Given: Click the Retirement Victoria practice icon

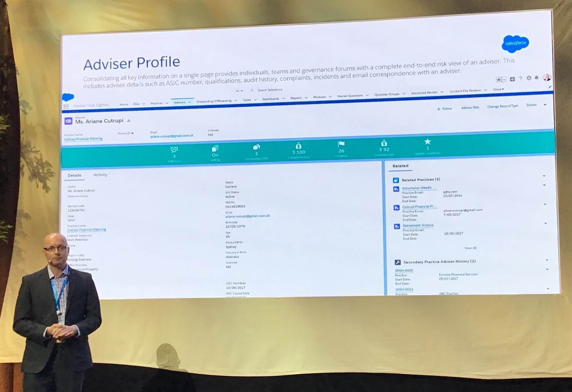Looking at the screenshot, I should click(397, 226).
